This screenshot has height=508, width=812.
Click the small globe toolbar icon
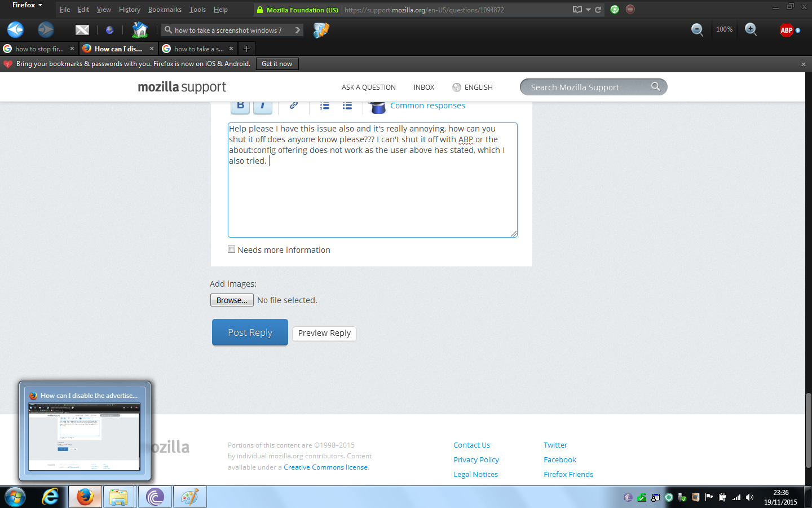click(109, 30)
